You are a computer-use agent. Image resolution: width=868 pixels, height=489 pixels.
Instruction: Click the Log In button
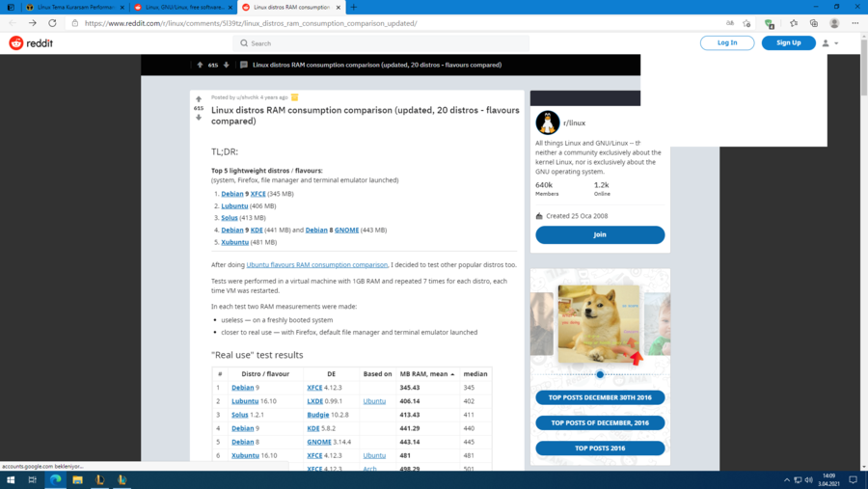[x=727, y=42]
